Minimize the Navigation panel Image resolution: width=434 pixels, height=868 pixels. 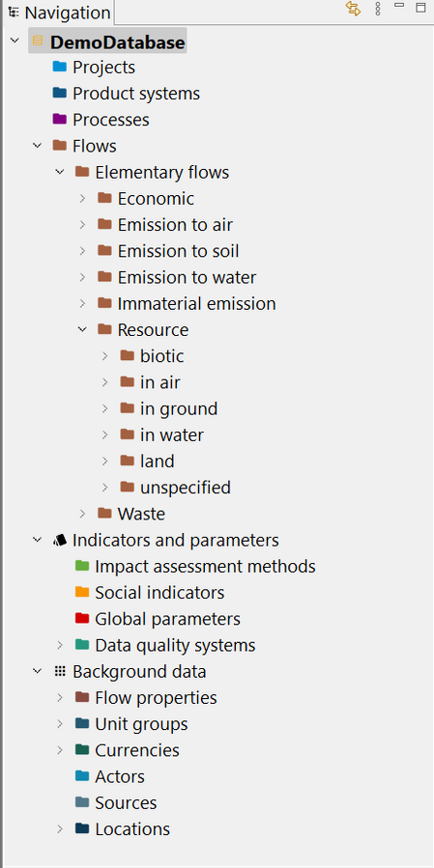pos(399,7)
